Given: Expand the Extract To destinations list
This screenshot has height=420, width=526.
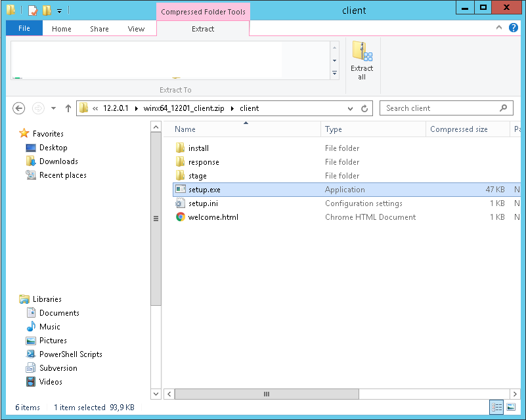Looking at the screenshot, I should point(334,72).
